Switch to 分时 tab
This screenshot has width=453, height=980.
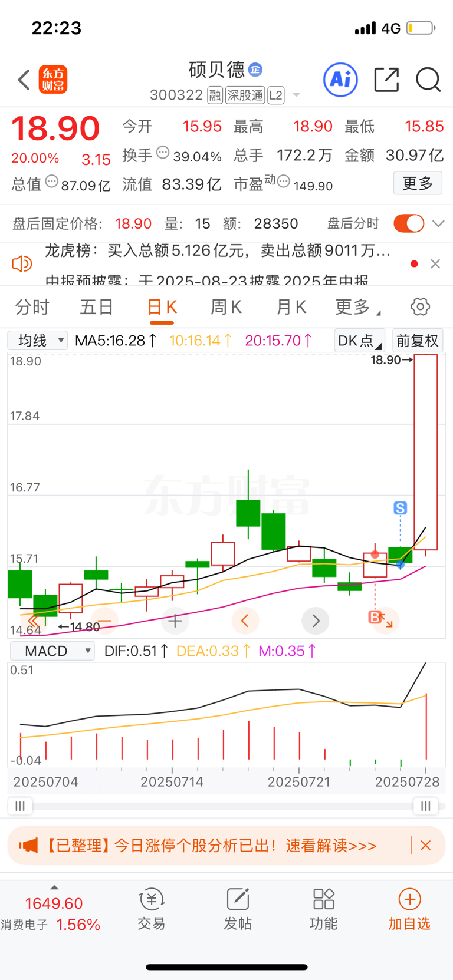[32, 307]
